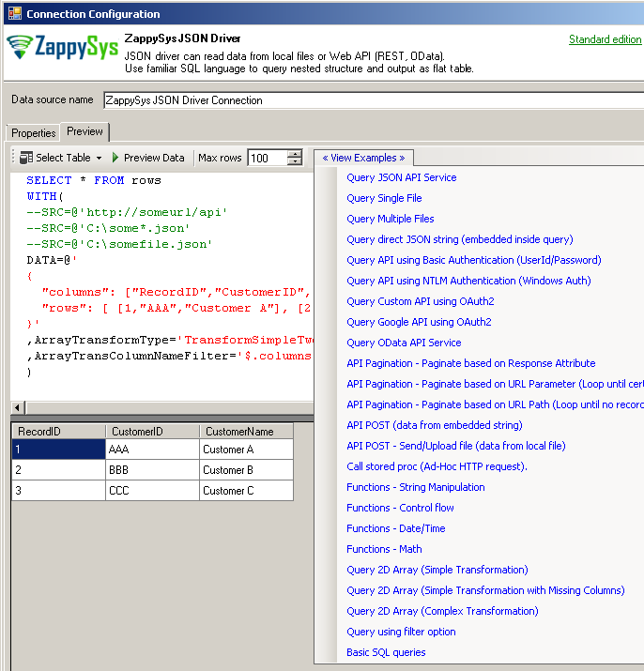644x671 pixels.
Task: Click the ArrayTransColumnNameFilter query line
Action: (170, 356)
